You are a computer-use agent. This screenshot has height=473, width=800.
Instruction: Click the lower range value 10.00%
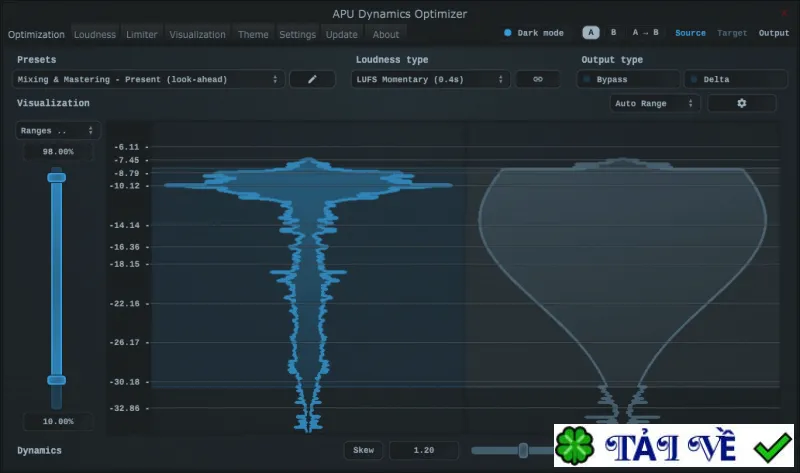pos(58,421)
